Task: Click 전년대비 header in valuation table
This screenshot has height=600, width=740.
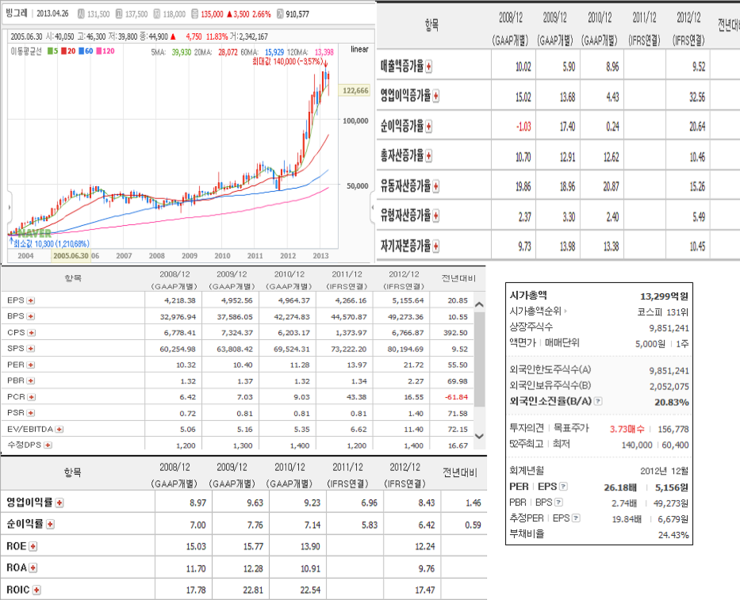Action: (458, 278)
